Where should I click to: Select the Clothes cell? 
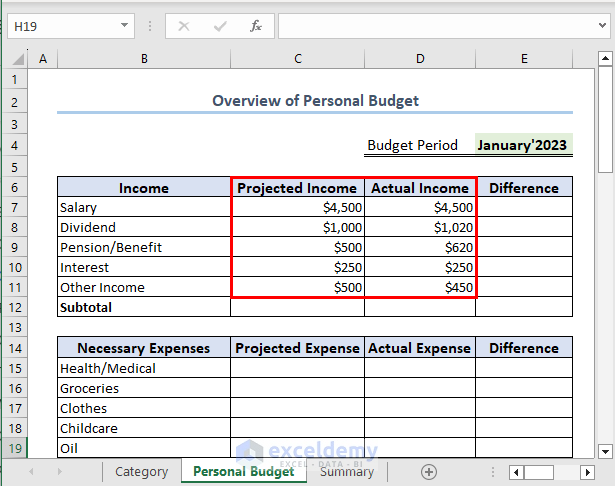tap(144, 408)
